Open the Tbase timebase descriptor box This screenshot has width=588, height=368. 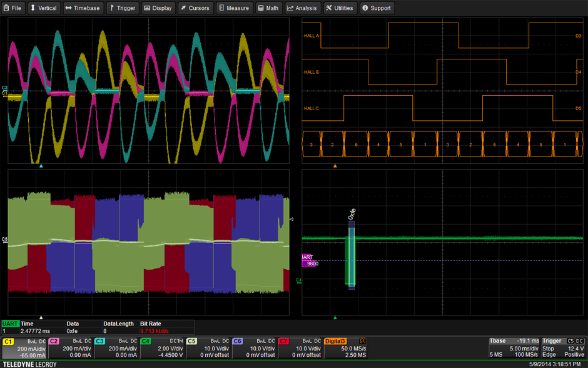pyautogui.click(x=514, y=348)
